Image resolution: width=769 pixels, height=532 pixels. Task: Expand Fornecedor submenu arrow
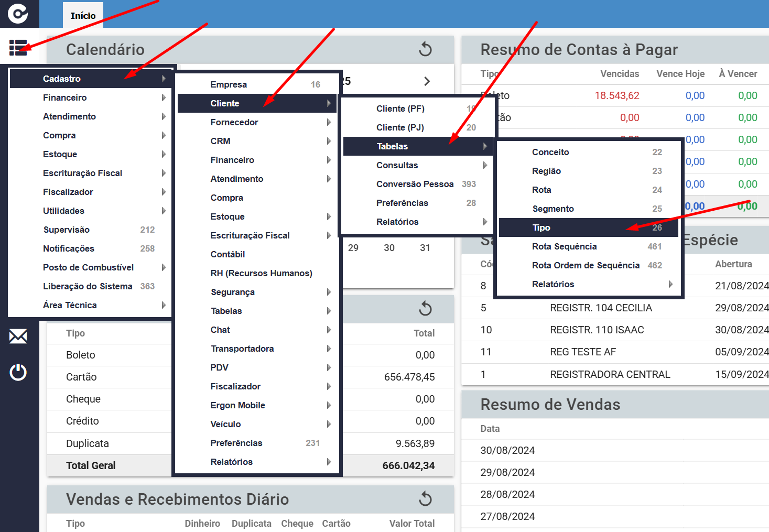(x=329, y=122)
